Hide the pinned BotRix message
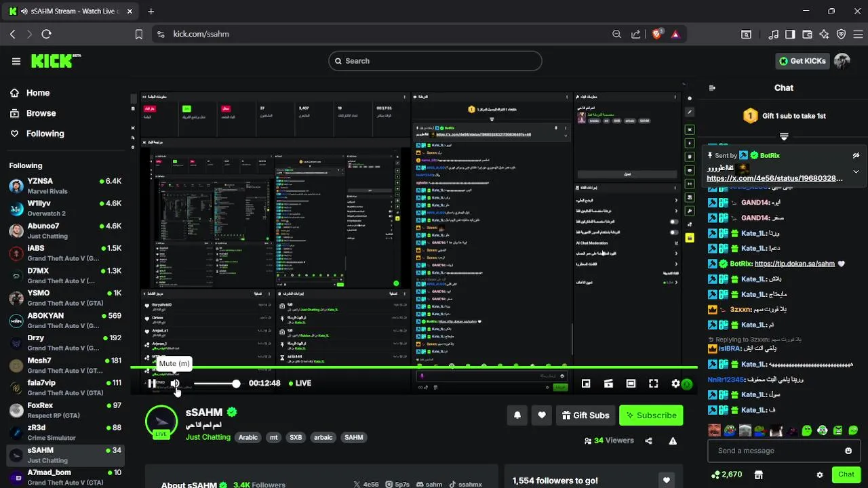Screen dimensions: 868x488 pos(856,155)
